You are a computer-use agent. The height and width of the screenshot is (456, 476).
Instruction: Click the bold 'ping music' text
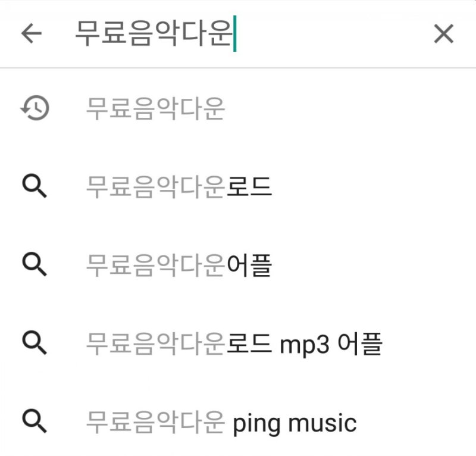[295, 423]
